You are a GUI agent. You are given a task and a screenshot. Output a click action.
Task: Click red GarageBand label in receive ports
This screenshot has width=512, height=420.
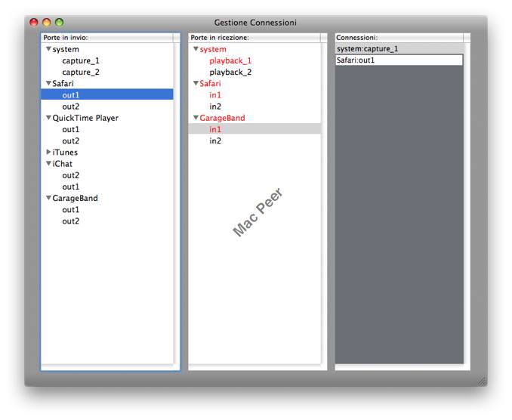coord(222,118)
